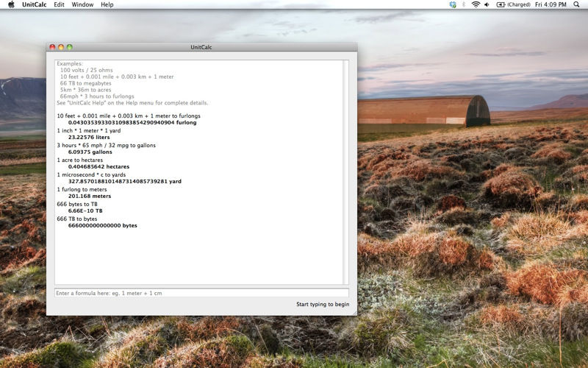Click the battery charged indicator
Image resolution: width=588 pixels, height=368 pixels.
513,4
